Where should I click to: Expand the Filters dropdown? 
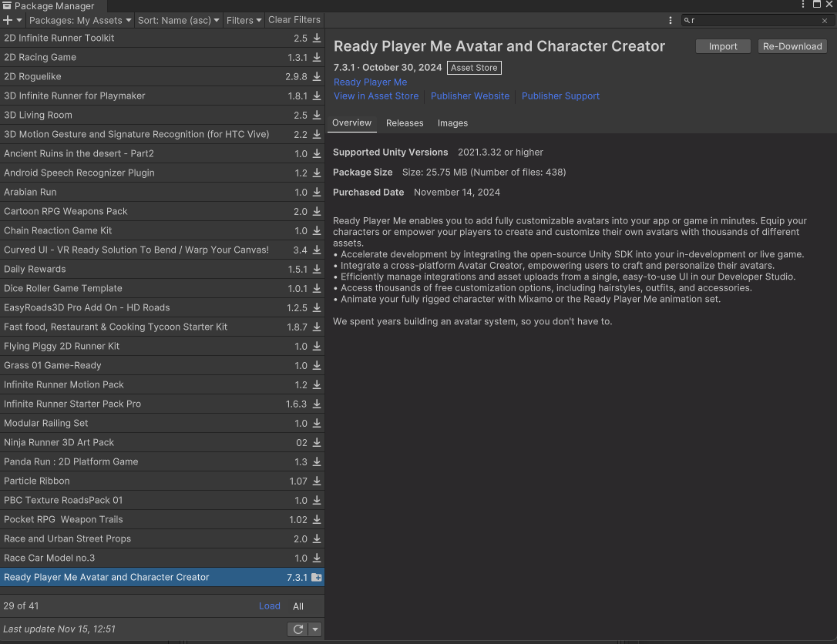click(244, 20)
